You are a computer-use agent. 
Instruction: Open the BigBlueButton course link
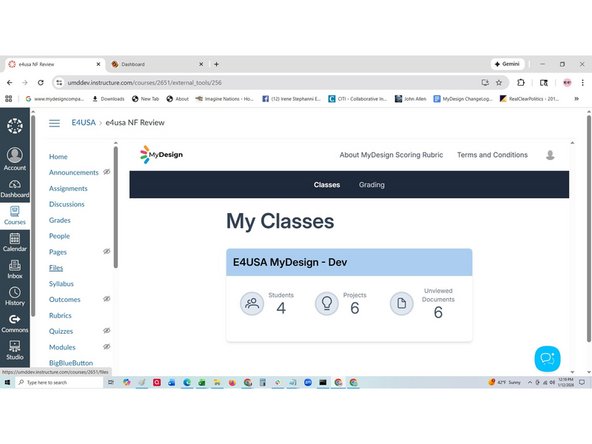click(x=71, y=362)
